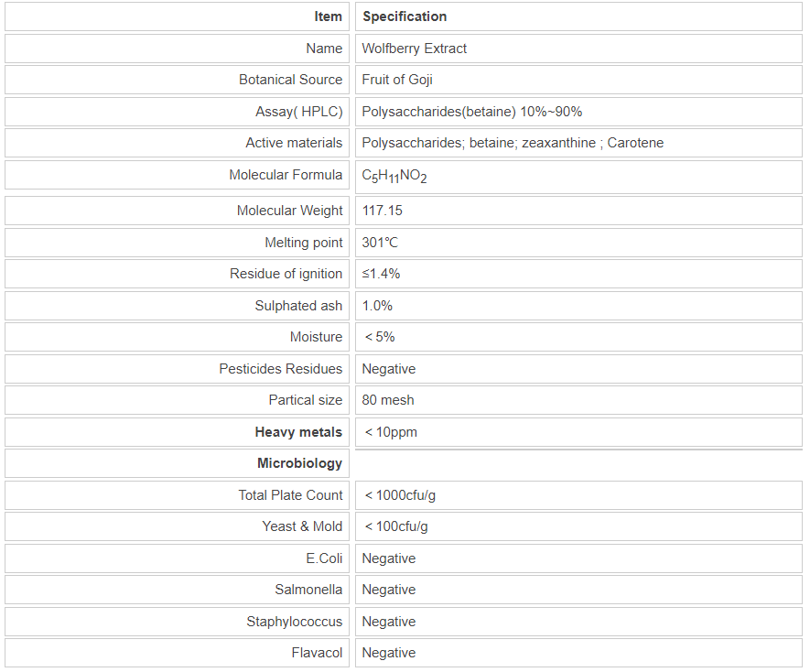Viewport: 810px width, 672px height.
Task: Click the Pesticides Residues label
Action: click(280, 369)
